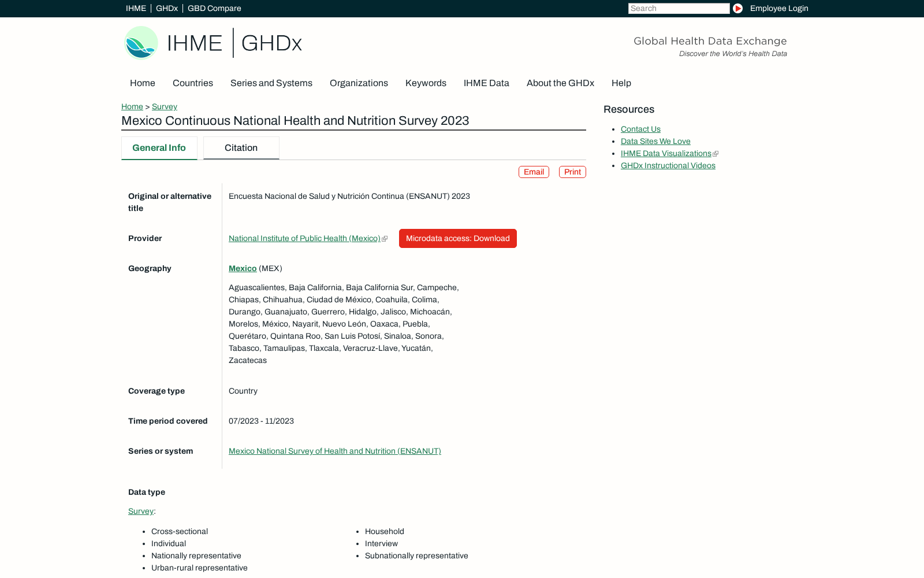Screen dimensions: 924x578
Task: Open IHME Data menu
Action: coord(486,83)
